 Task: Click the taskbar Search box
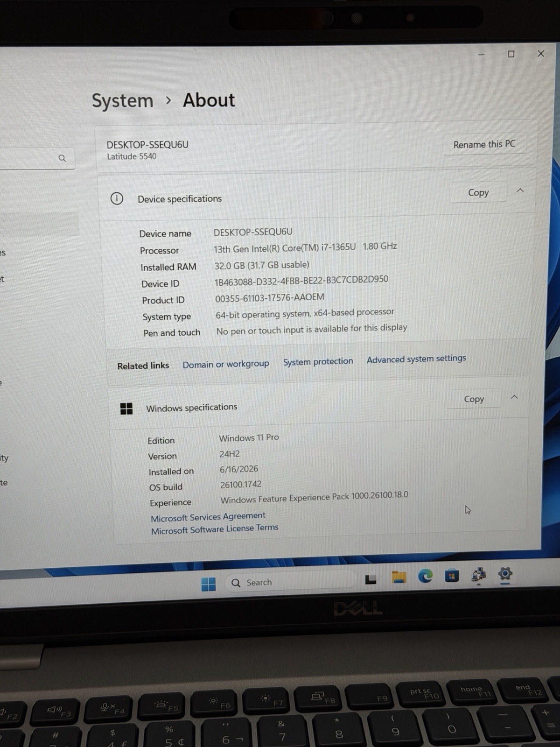click(x=292, y=582)
